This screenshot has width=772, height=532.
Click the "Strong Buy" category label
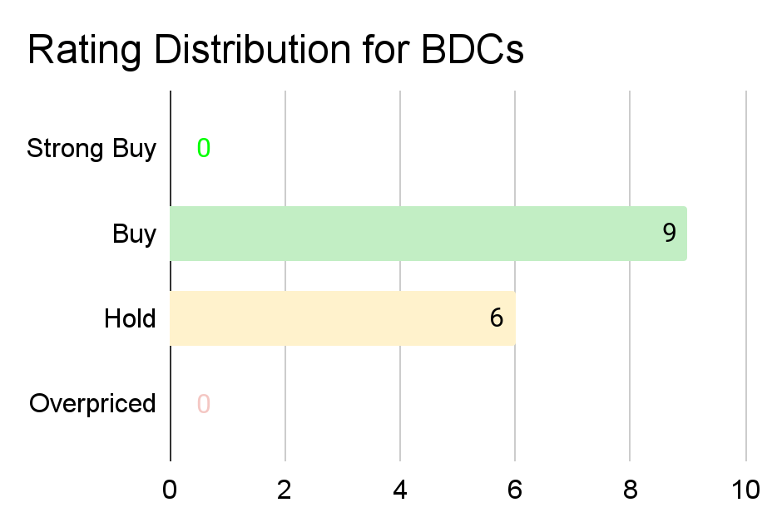(92, 149)
